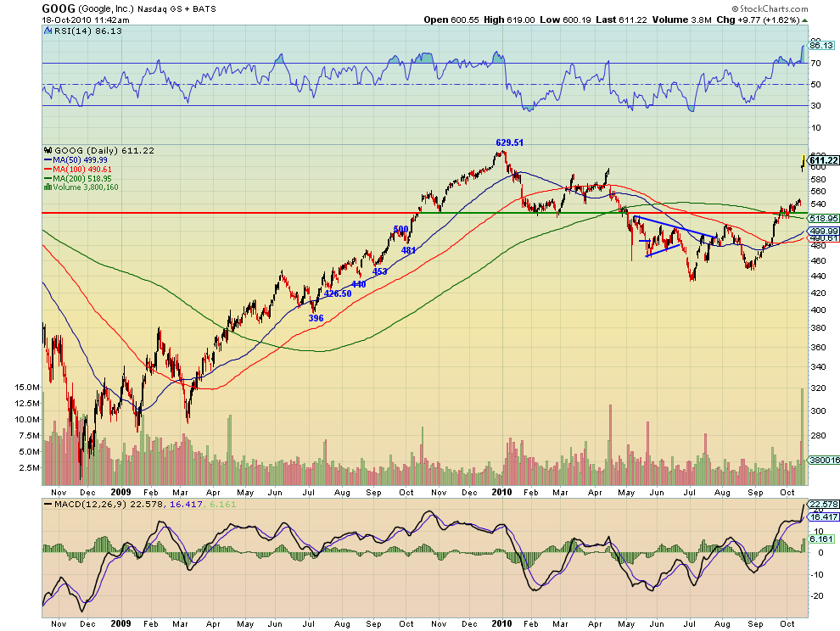Click the 400 price axis label
Screen dimensions: 840x631
click(818, 310)
